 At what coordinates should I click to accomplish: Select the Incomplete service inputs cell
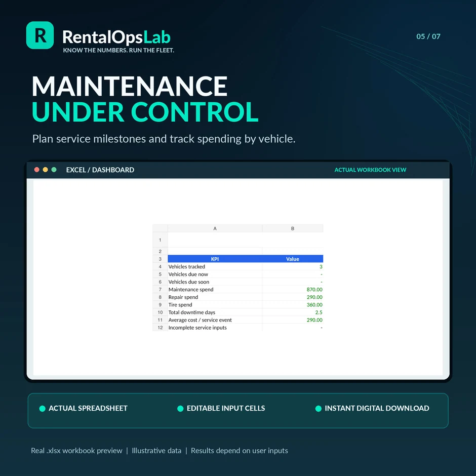[215, 328]
